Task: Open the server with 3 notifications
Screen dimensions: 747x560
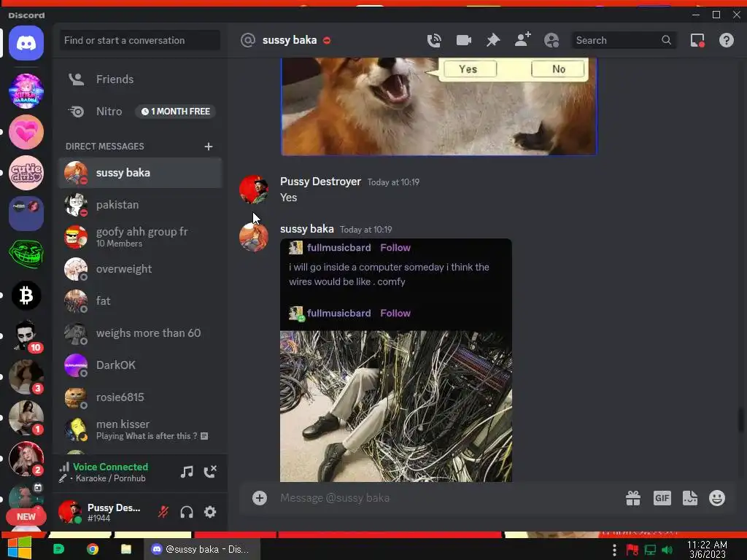Action: [26, 377]
